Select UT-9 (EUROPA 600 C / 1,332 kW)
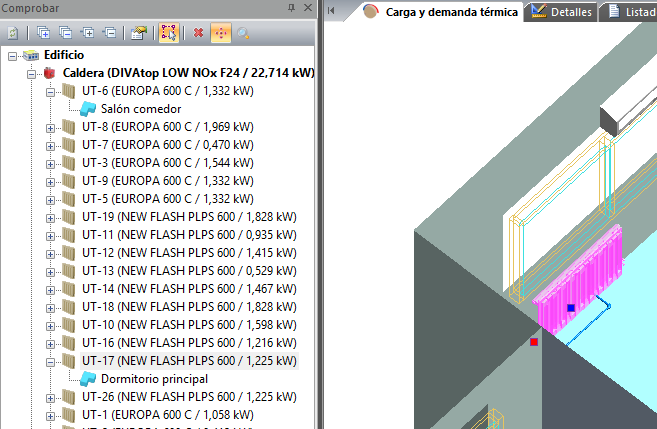Viewport: 657px width, 429px height. coord(168,181)
